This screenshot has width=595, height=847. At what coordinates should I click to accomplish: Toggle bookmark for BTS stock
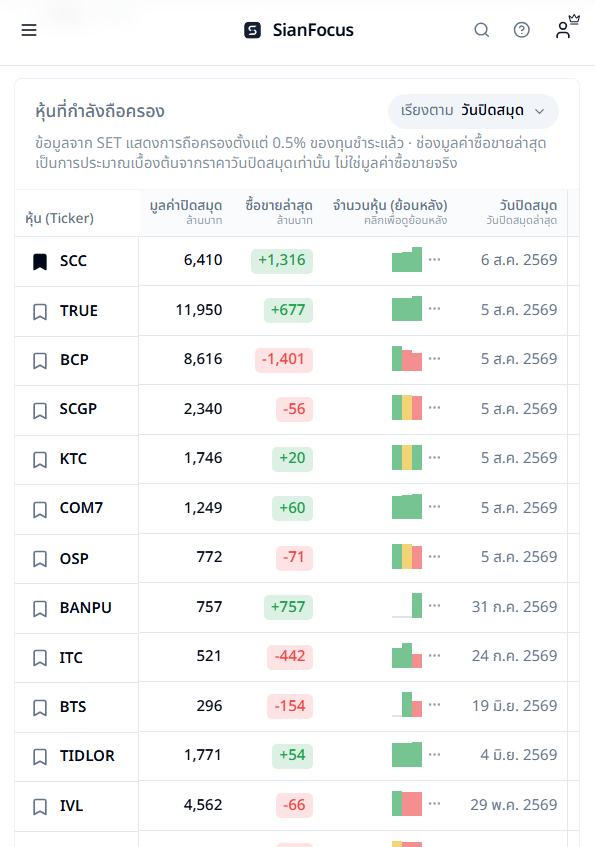(40, 708)
